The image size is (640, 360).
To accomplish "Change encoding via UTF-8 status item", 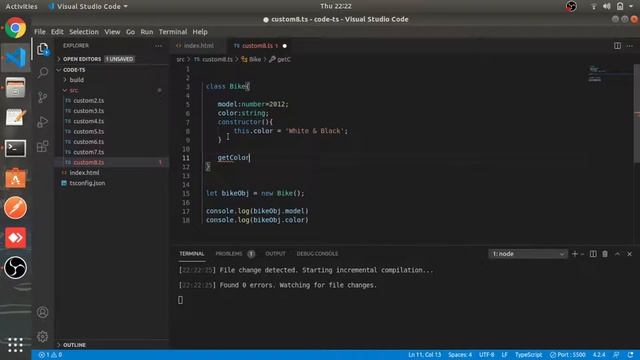I will click(486, 355).
